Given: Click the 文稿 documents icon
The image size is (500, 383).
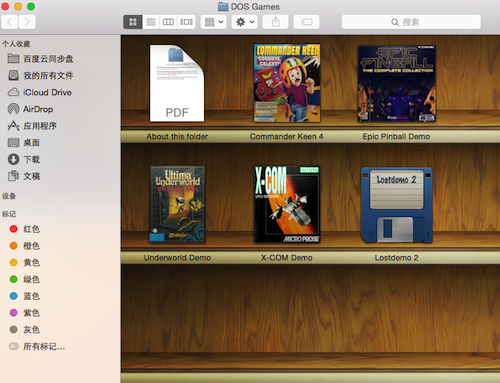Looking at the screenshot, I should tap(13, 176).
